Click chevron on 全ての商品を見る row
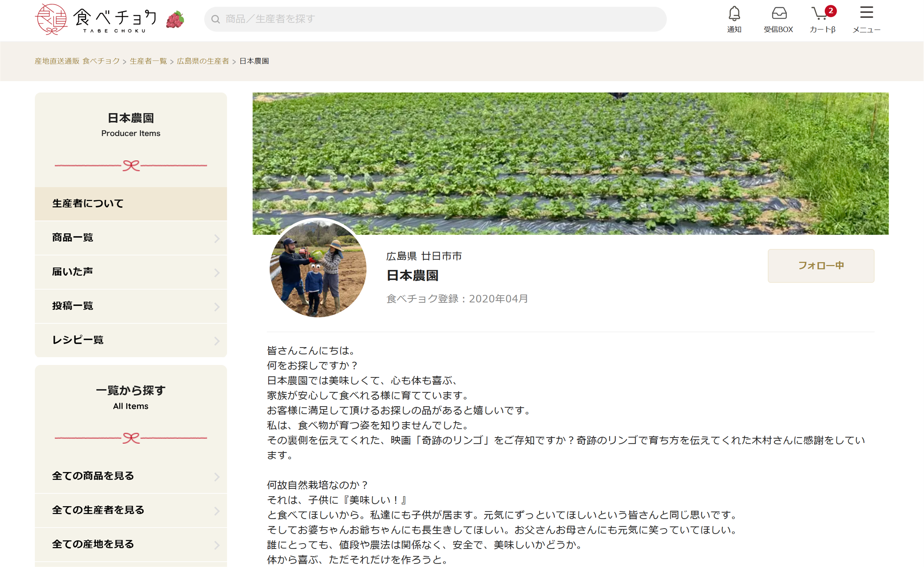This screenshot has height=567, width=924. (217, 477)
